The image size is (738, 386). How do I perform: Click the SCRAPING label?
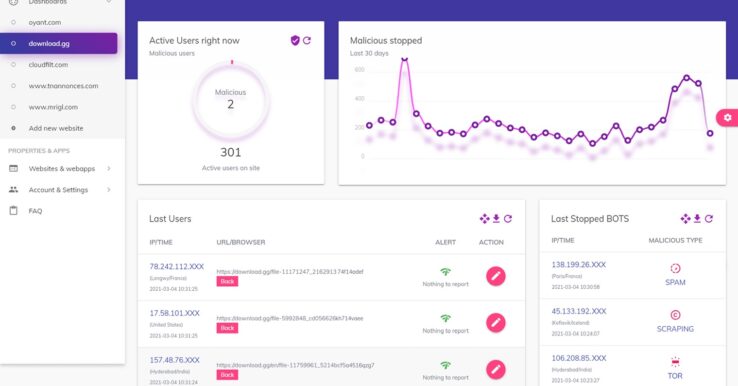click(675, 329)
